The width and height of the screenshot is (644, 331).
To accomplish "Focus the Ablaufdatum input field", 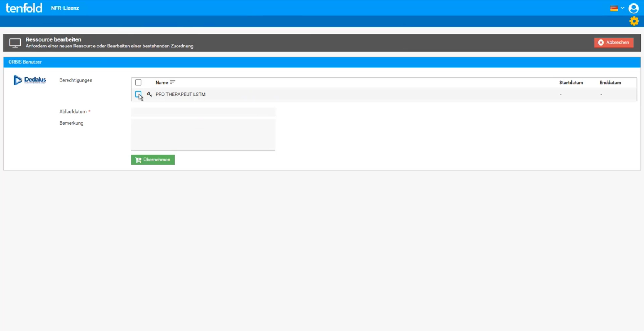I will [x=203, y=112].
